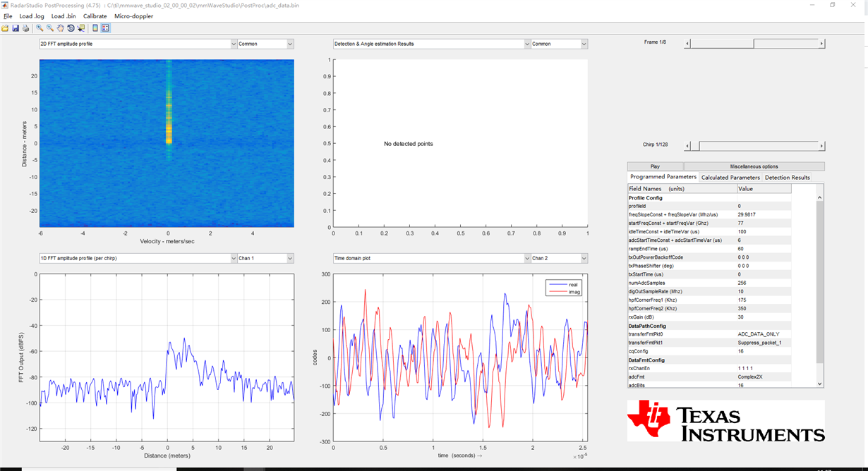Select the Zoom Out tool

click(x=50, y=28)
